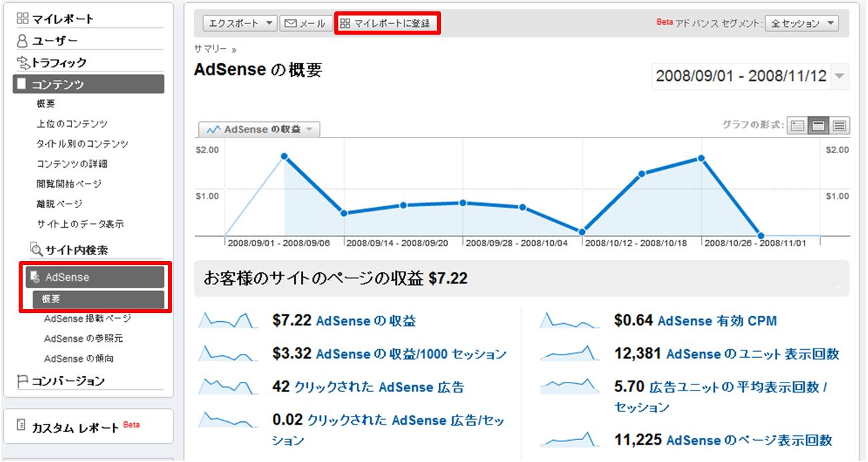This screenshot has height=462, width=868.
Task: Select the AdSense subsection header in sidebar
Action: click(x=95, y=277)
